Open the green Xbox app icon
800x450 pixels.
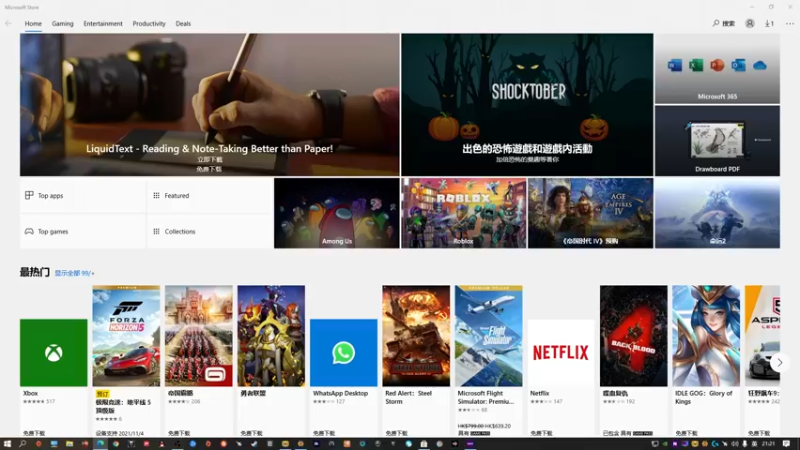54,353
